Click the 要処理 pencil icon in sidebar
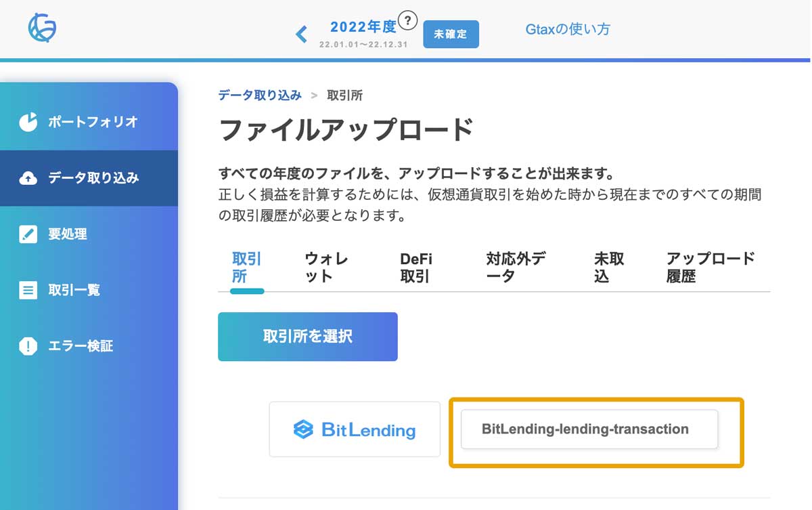The width and height of the screenshot is (812, 510). [30, 234]
